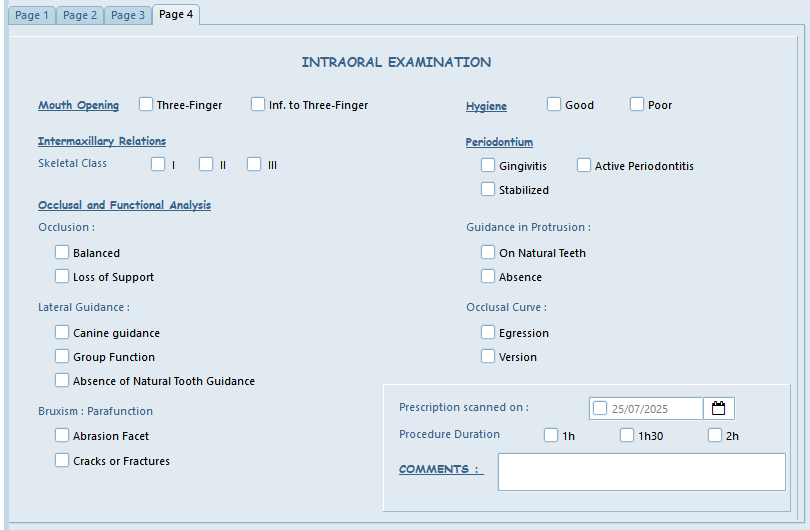810x530 pixels.
Task: Switch to the Page 1 tab
Action: click(32, 15)
